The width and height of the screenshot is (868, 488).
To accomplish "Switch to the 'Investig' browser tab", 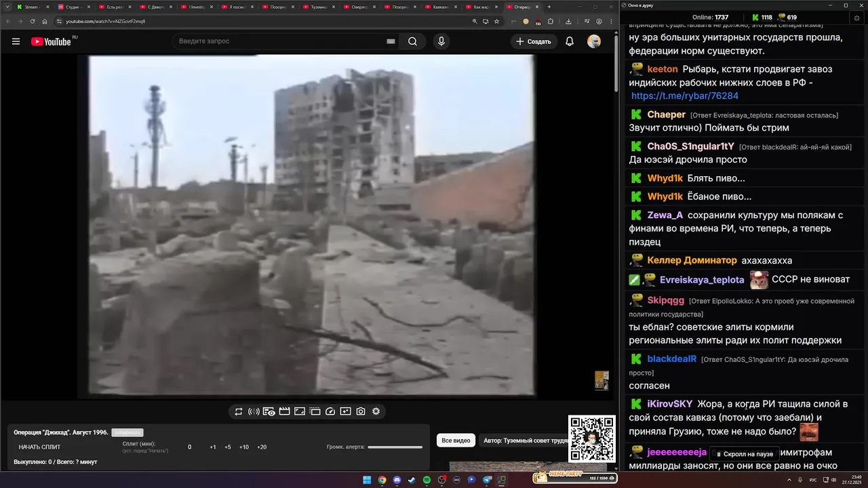I will 197,7.
